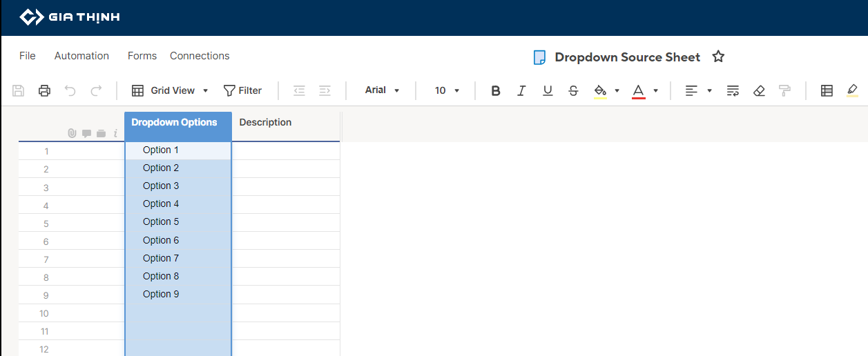
Task: Open the File menu
Action: pyautogui.click(x=28, y=56)
